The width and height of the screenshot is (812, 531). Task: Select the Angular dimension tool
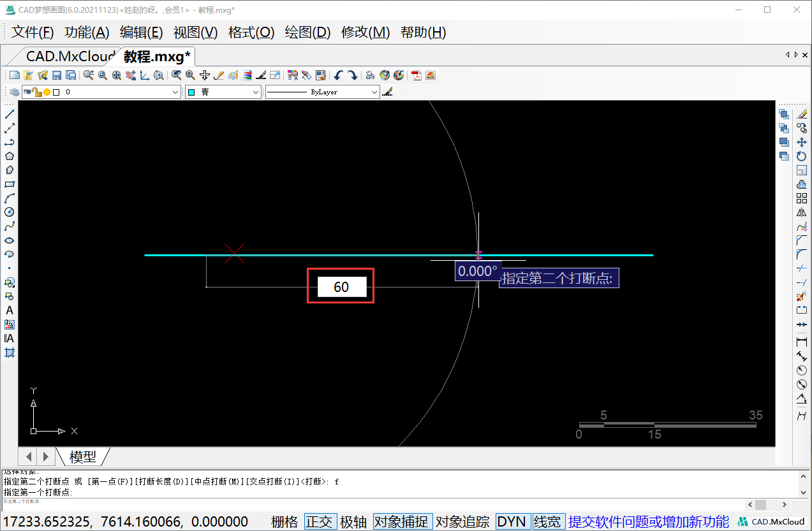[x=802, y=398]
